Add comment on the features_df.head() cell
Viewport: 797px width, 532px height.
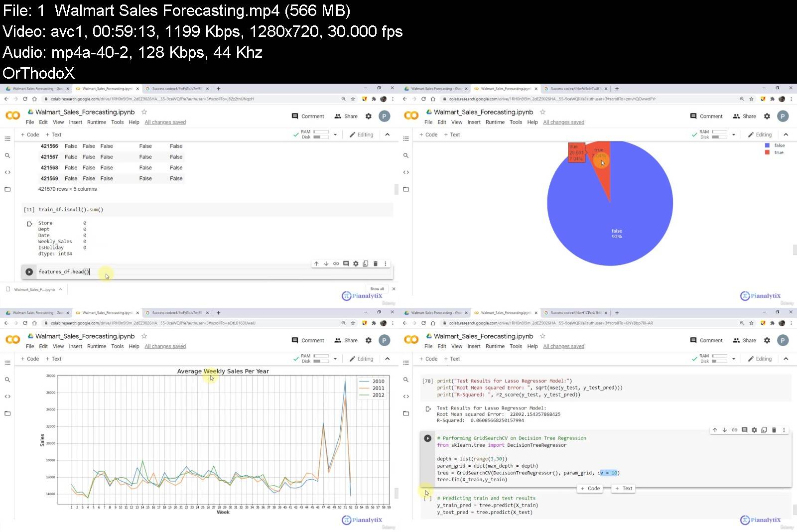pos(346,264)
